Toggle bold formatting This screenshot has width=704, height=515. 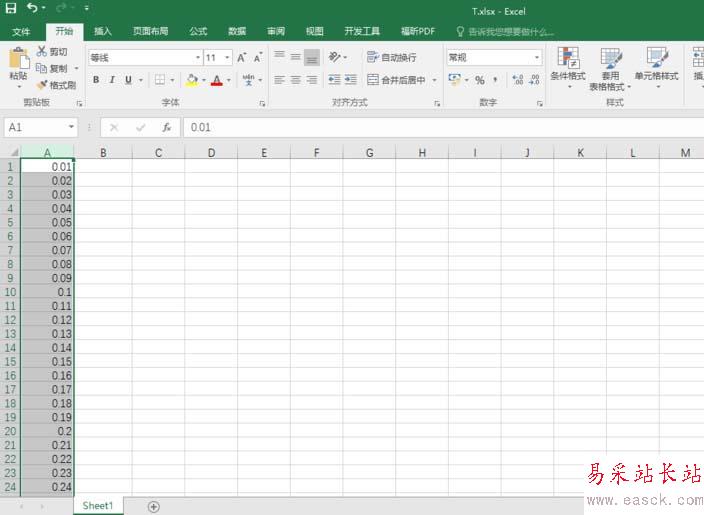96,80
